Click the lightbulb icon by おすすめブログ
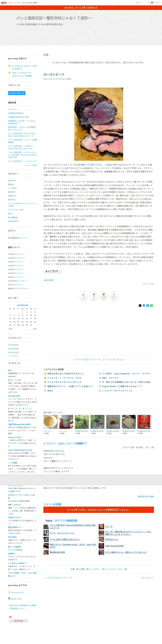Viewport: 162px width, 644px height. (9, 592)
